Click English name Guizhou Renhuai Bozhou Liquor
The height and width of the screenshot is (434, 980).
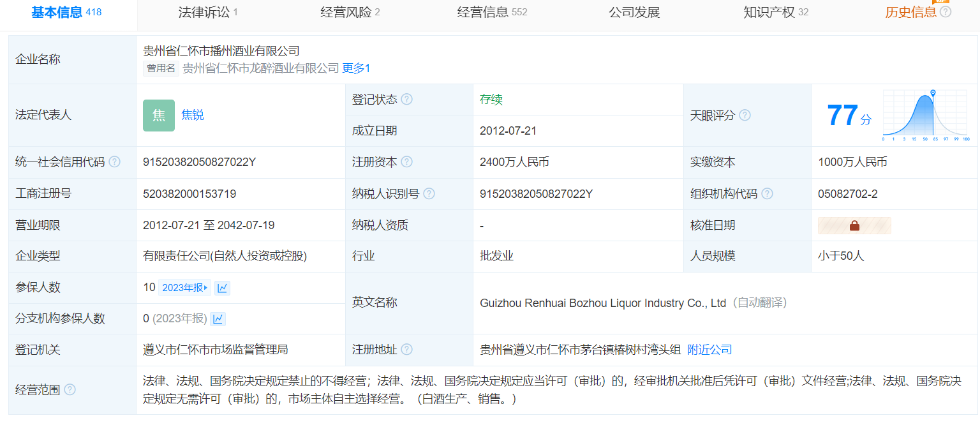pos(603,303)
